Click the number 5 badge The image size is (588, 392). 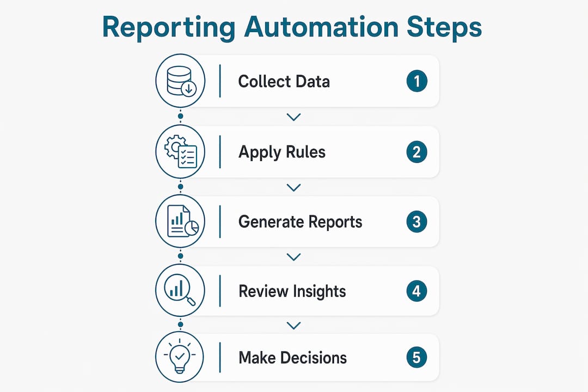coord(416,357)
